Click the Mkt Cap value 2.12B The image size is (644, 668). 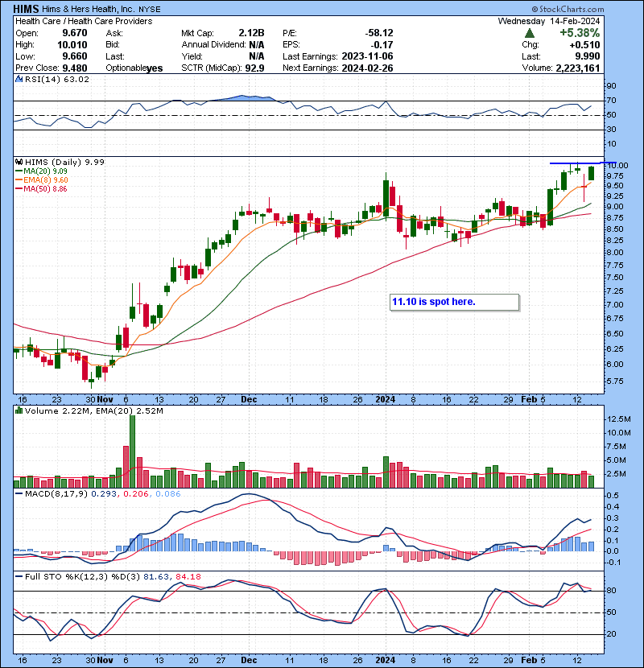[251, 33]
